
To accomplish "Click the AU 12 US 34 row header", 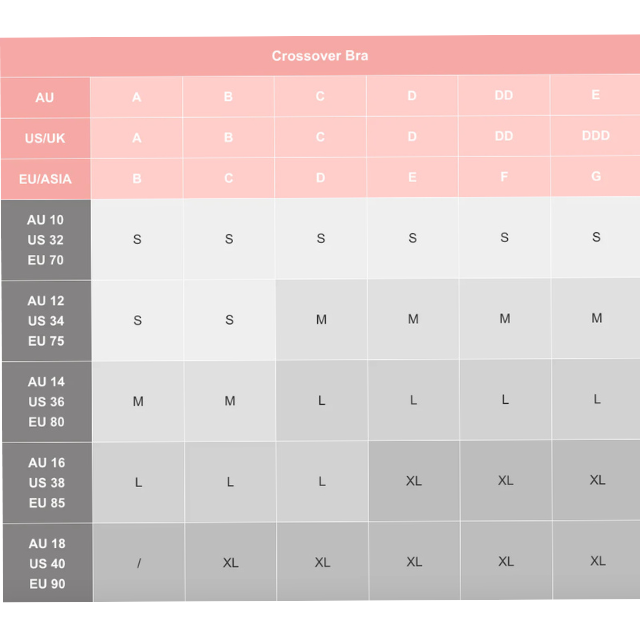I will pyautogui.click(x=46, y=321).
